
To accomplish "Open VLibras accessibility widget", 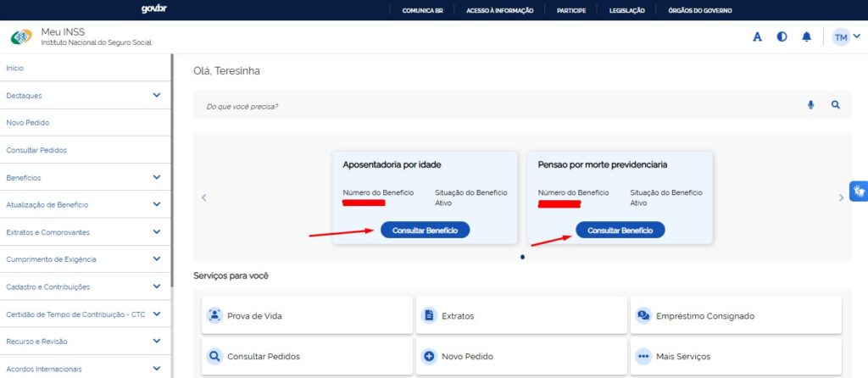I will (859, 192).
